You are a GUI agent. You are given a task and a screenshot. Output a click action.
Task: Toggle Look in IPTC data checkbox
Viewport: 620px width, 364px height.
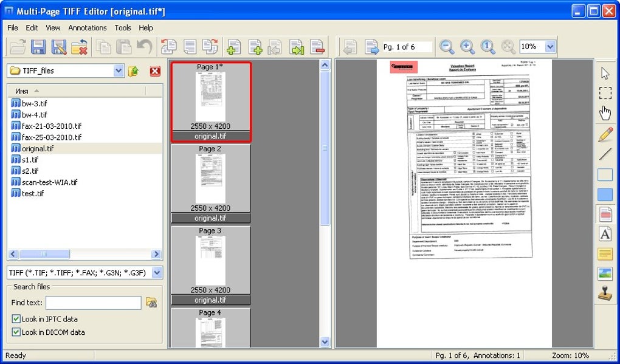tap(16, 319)
